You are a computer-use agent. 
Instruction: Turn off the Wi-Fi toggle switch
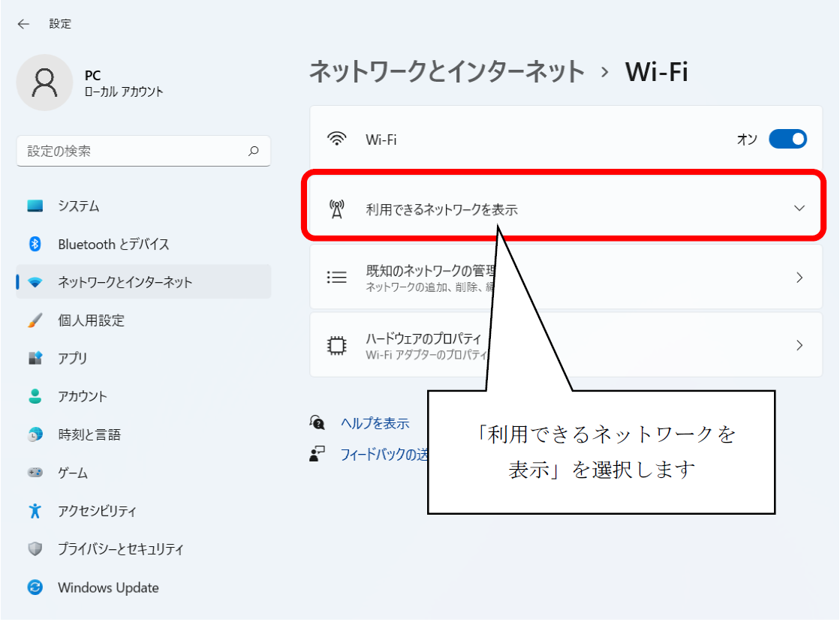point(787,139)
